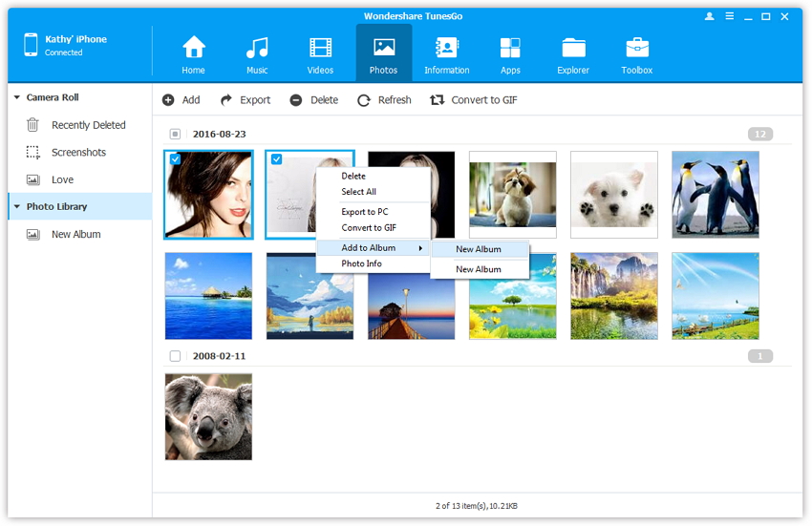This screenshot has height=526, width=812.
Task: Select Photo Info in context menu
Action: 362,263
